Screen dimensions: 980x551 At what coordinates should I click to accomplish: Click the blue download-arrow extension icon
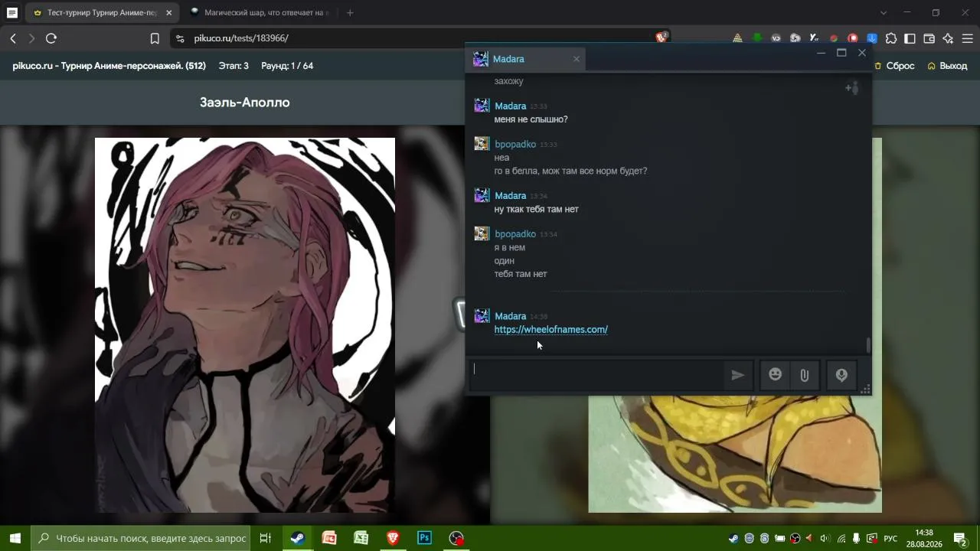(872, 38)
